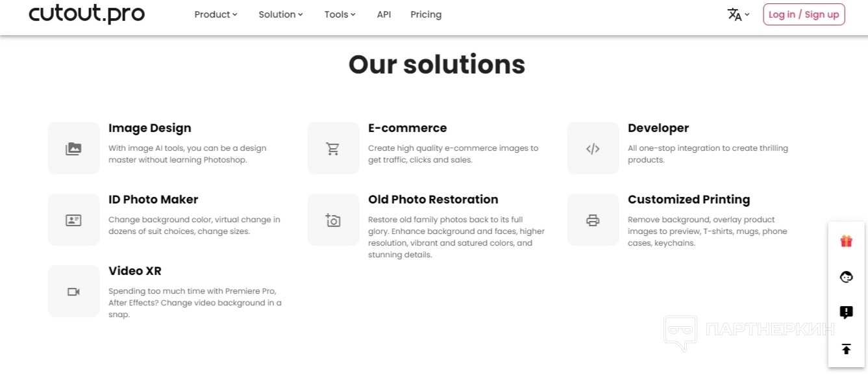Image resolution: width=868 pixels, height=386 pixels.
Task: Expand the Tools dropdown menu
Action: coord(340,14)
